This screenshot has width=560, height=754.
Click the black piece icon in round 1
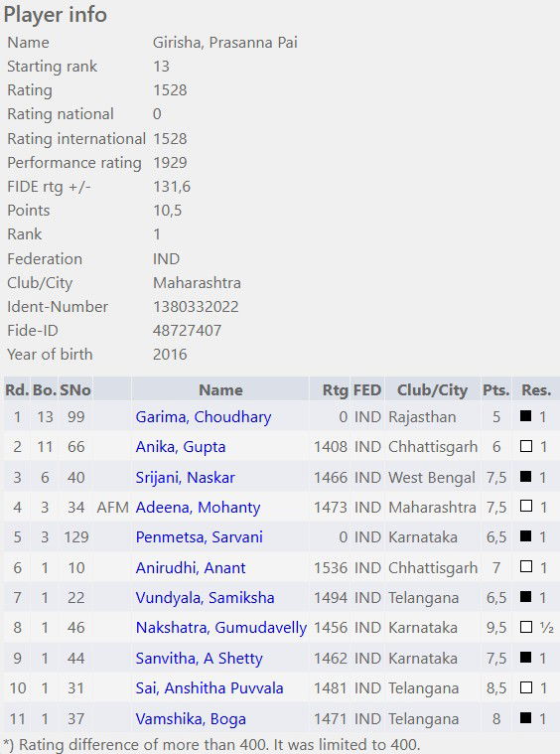526,416
